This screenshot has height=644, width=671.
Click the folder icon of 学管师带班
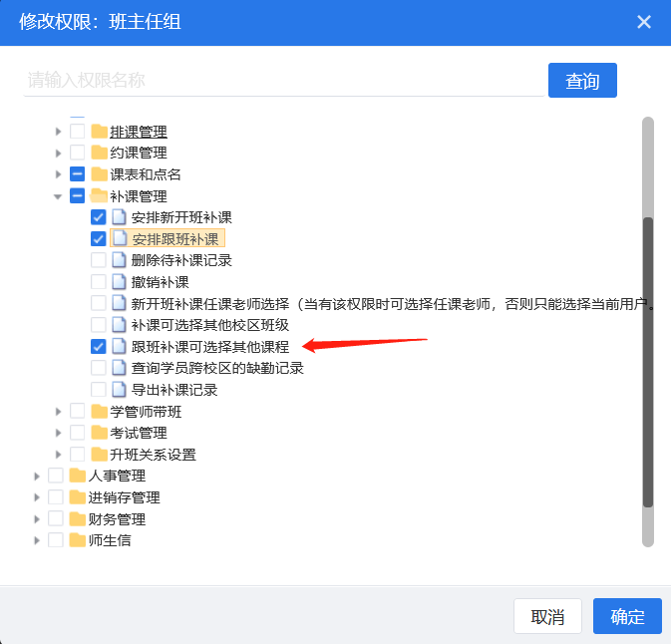pos(99,411)
